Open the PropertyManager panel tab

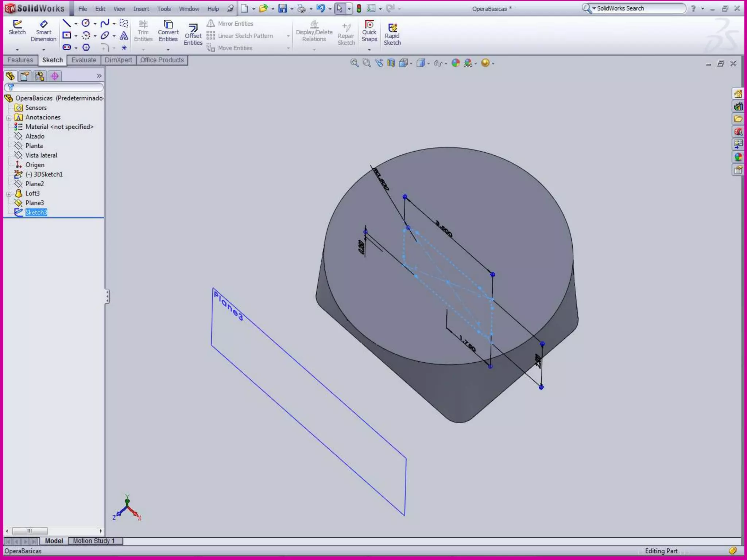tap(25, 76)
